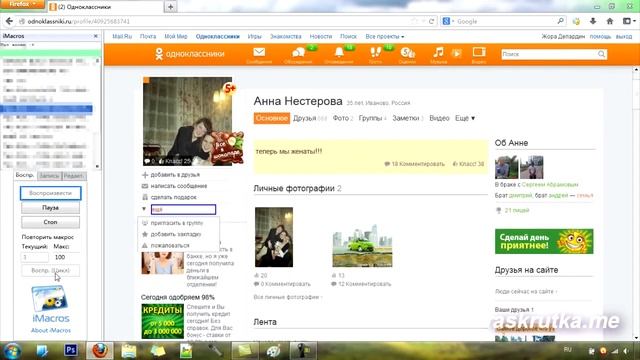Switch to the Редакт. tab in iMacros
The height and width of the screenshot is (360, 640).
pyautogui.click(x=74, y=176)
